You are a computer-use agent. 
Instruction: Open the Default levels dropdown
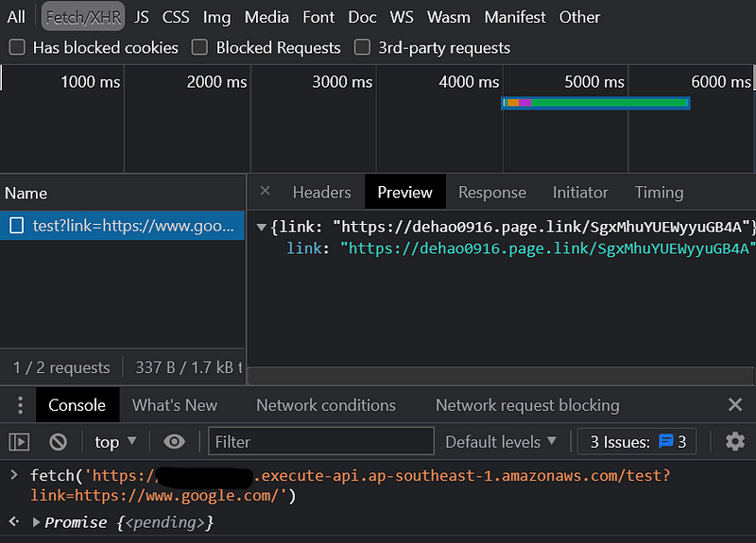(x=501, y=442)
